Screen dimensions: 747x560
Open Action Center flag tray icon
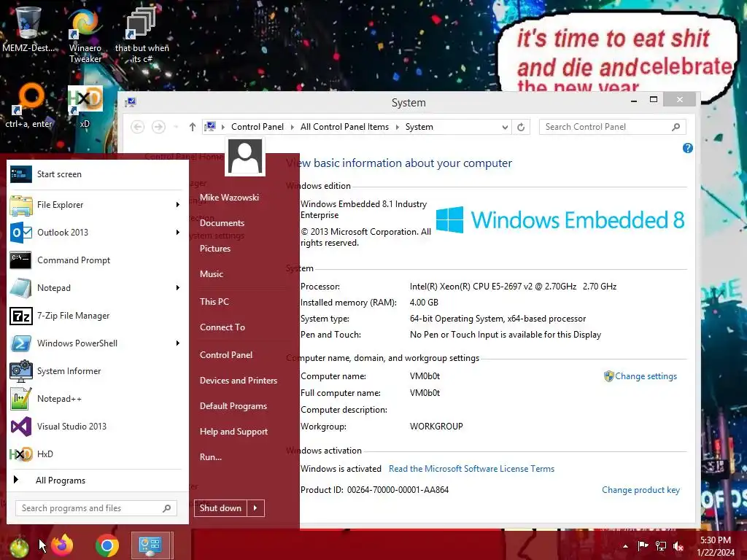(643, 546)
